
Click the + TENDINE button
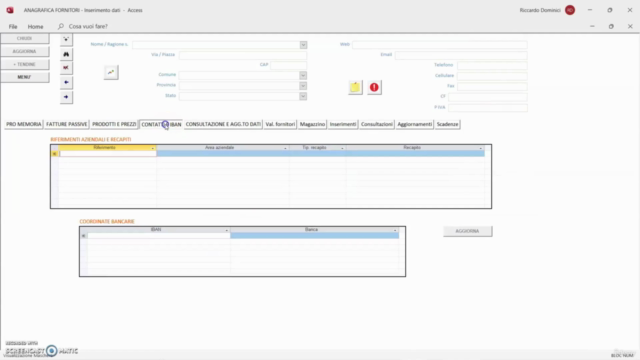coord(24,64)
